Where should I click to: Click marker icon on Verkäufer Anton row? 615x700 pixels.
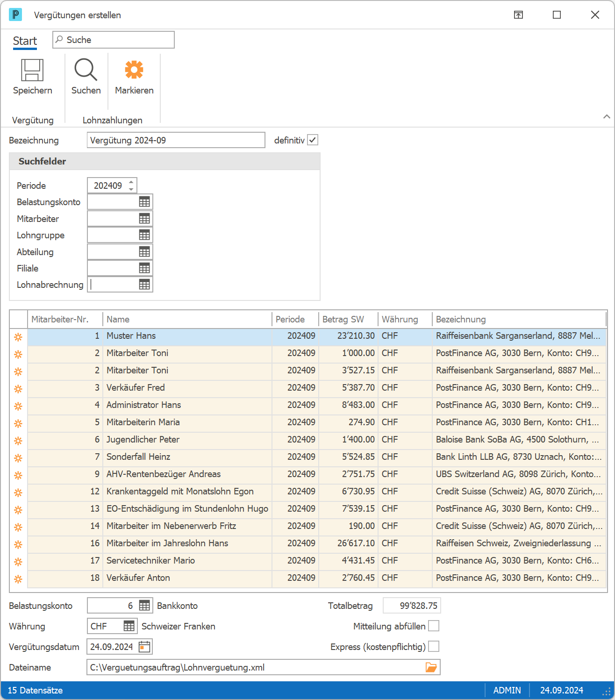click(18, 579)
